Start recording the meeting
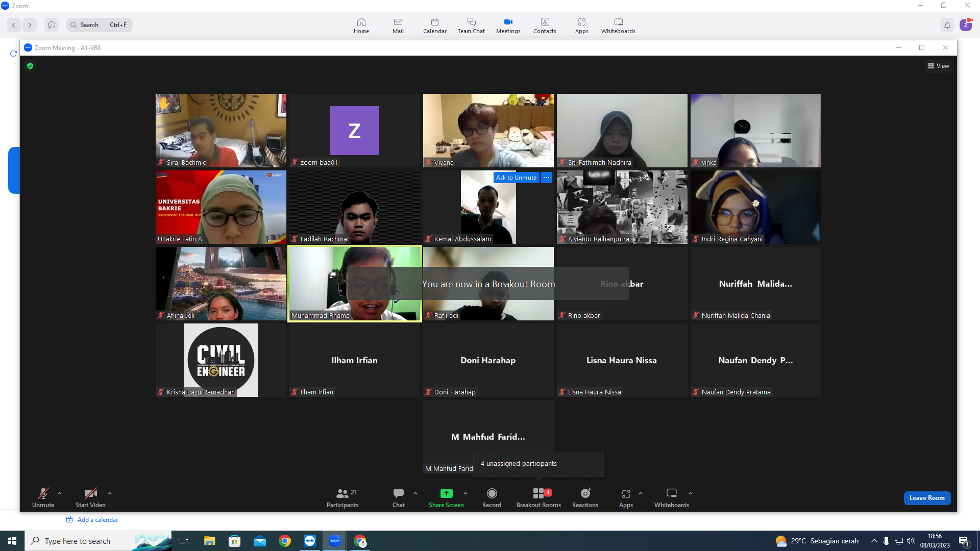Screen dimensions: 980x551 point(492,497)
